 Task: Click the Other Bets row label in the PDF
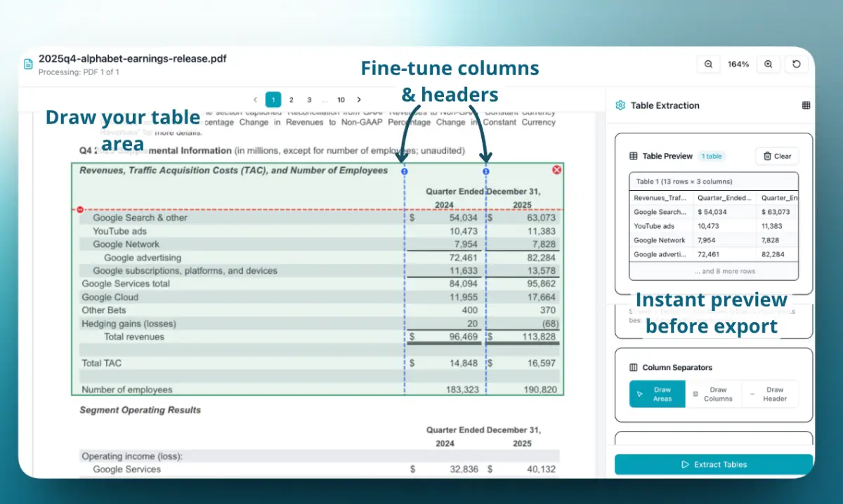[104, 310]
